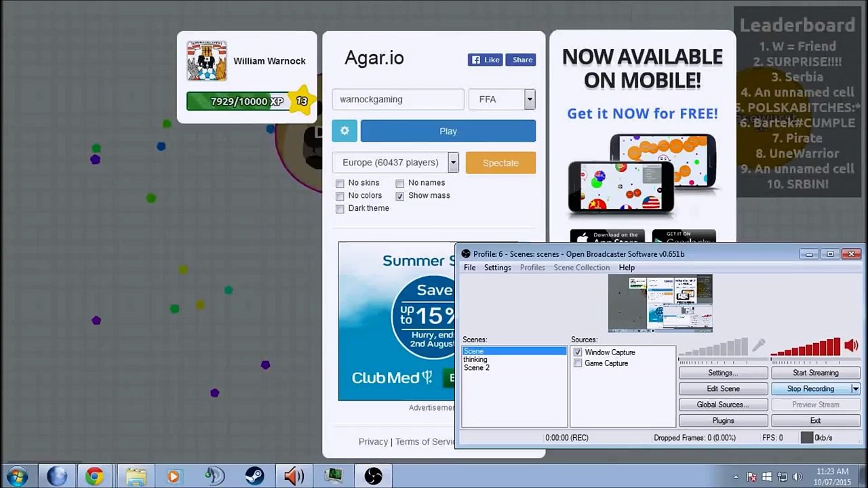
Task: Click the OBS Exit button
Action: click(816, 421)
